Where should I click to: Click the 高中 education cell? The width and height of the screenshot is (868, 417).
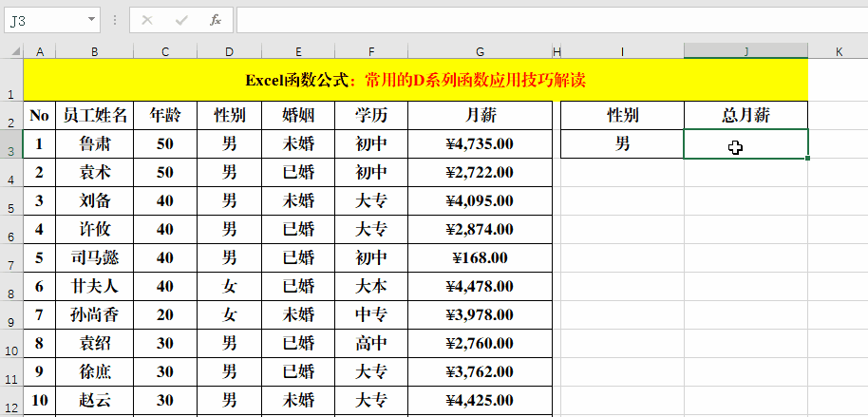point(371,343)
